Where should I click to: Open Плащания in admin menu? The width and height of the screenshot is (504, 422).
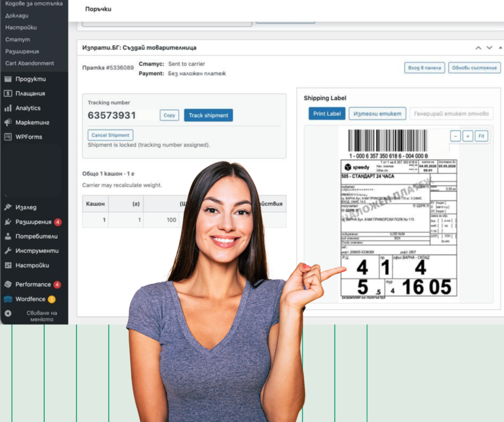(30, 93)
